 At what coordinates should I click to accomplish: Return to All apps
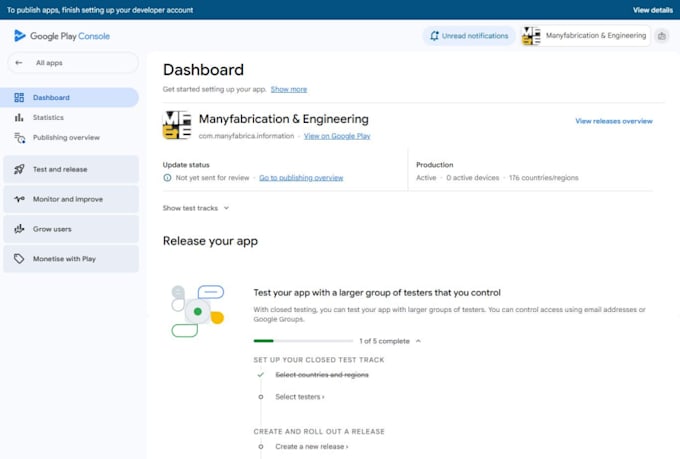[x=73, y=63]
